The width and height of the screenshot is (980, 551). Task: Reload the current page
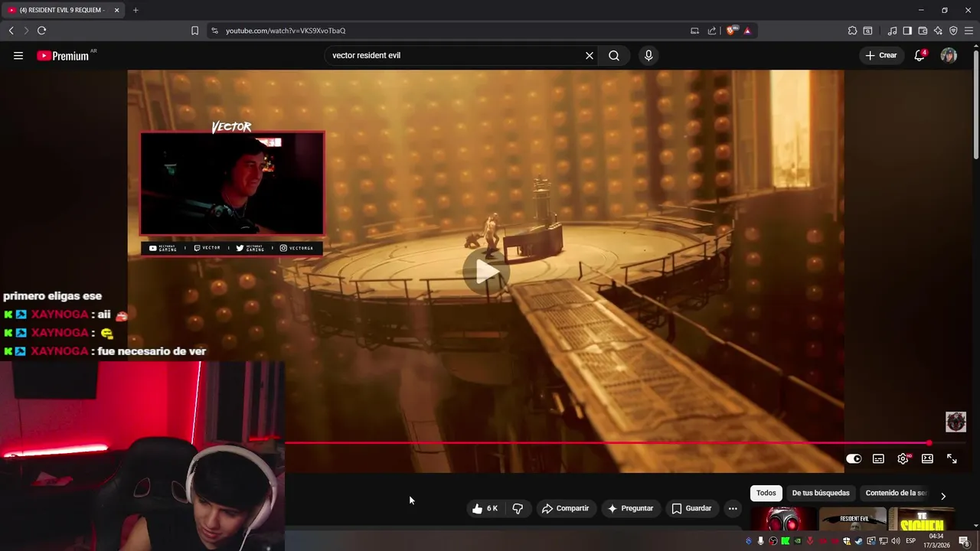click(x=41, y=31)
